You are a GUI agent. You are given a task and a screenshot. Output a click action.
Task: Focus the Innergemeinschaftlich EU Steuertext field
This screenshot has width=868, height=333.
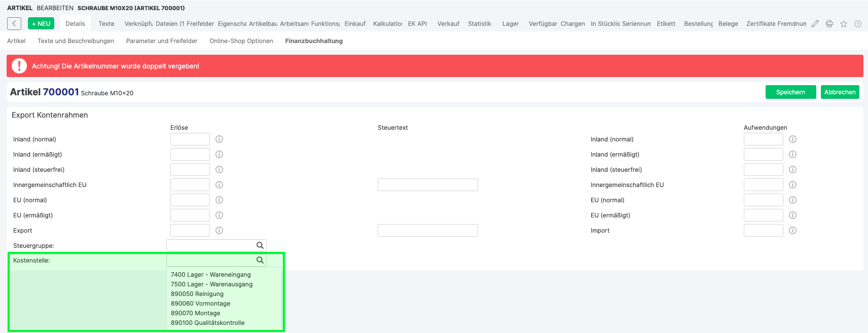point(427,185)
